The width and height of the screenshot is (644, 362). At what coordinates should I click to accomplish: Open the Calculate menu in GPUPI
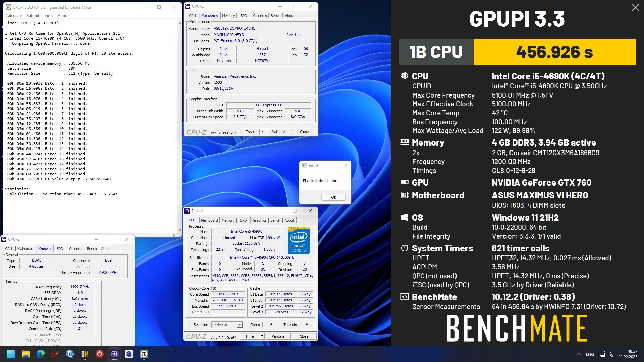click(x=13, y=16)
